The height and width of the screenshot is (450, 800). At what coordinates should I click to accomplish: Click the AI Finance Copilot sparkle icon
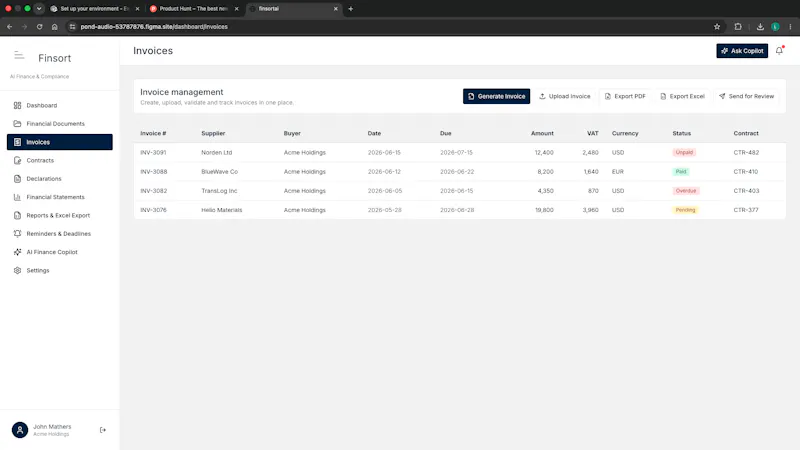[17, 252]
